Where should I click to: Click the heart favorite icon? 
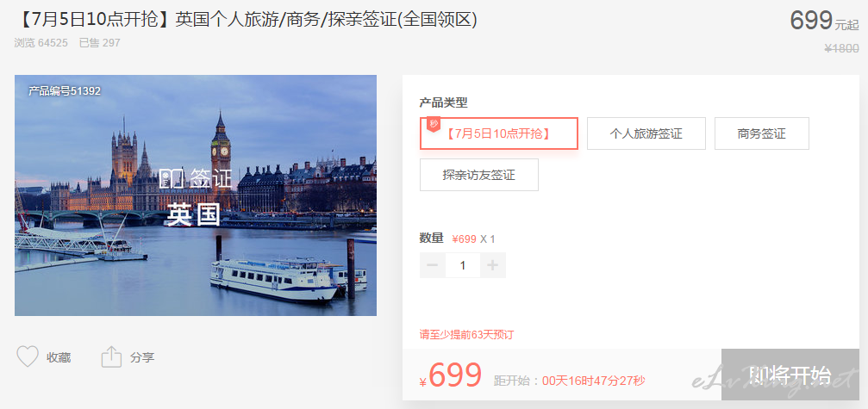point(27,357)
